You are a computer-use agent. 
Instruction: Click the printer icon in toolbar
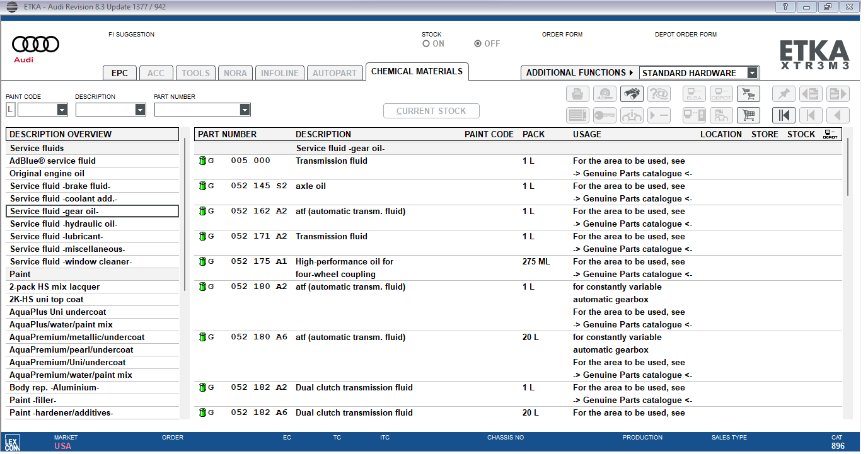point(577,94)
